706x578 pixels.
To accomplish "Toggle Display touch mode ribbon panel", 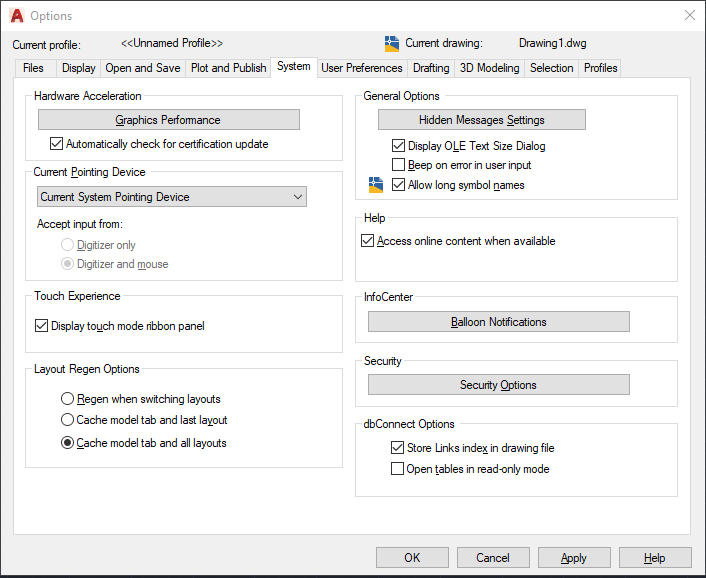I will tap(42, 325).
